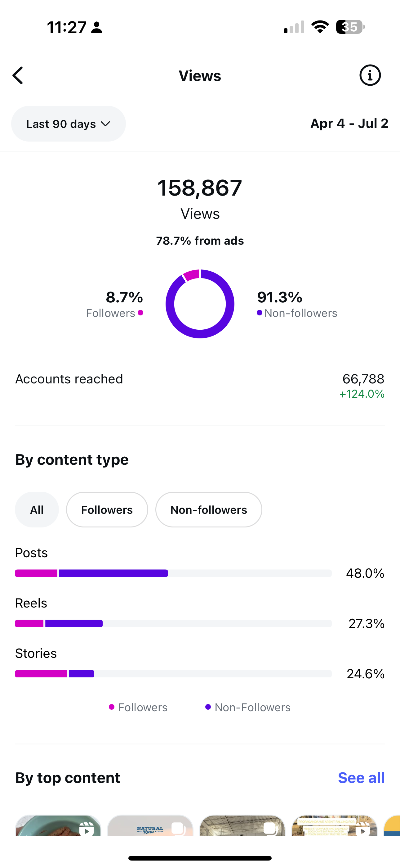Open the warehouse top content thumbnail
Viewport: 400px width, 868px height.
point(242,825)
